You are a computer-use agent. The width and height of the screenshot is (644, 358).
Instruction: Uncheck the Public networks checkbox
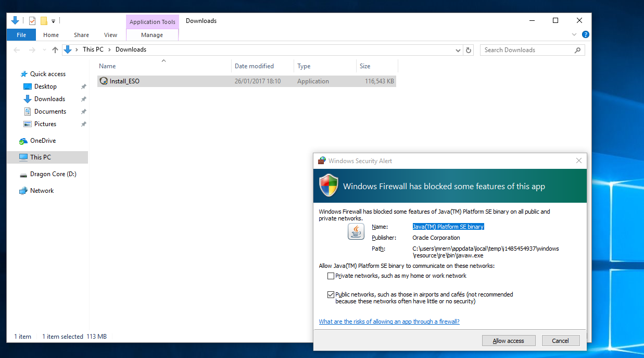[x=331, y=294]
